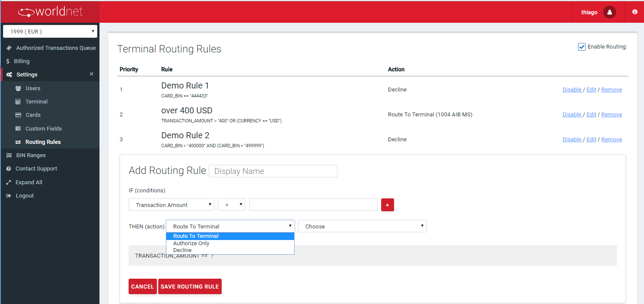Add condition with red plus button
Viewport: 644px width, 304px height.
387,205
